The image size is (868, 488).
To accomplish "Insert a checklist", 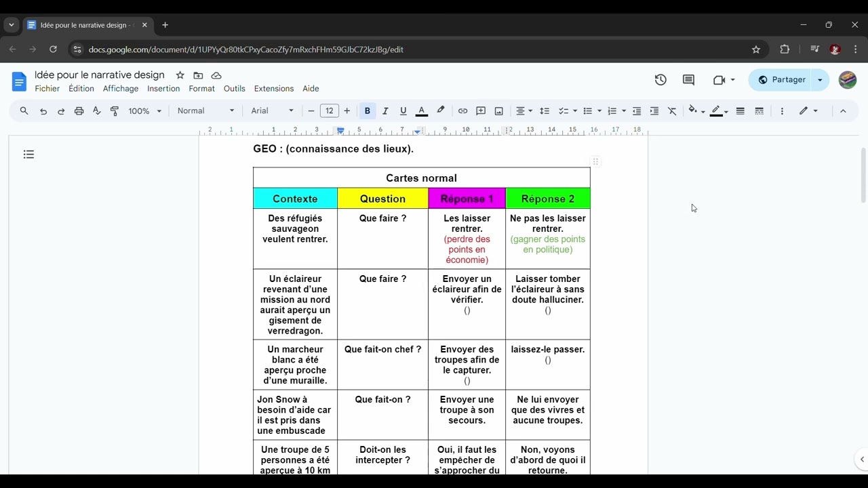I will [x=563, y=111].
